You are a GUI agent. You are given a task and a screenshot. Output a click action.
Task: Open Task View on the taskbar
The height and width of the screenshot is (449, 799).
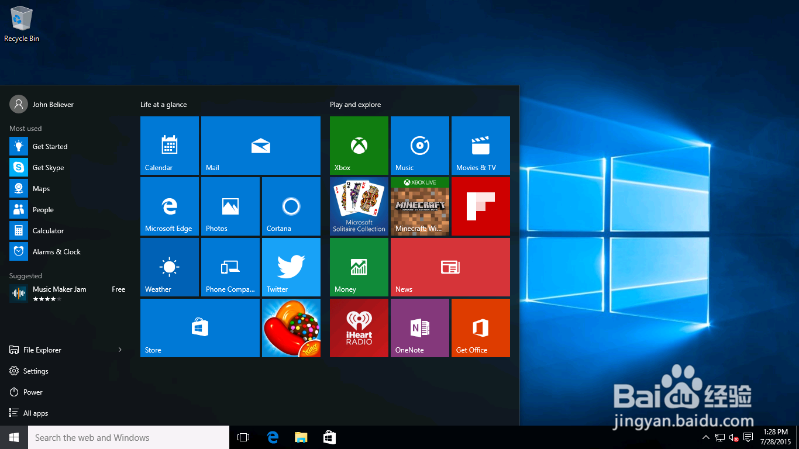(243, 437)
